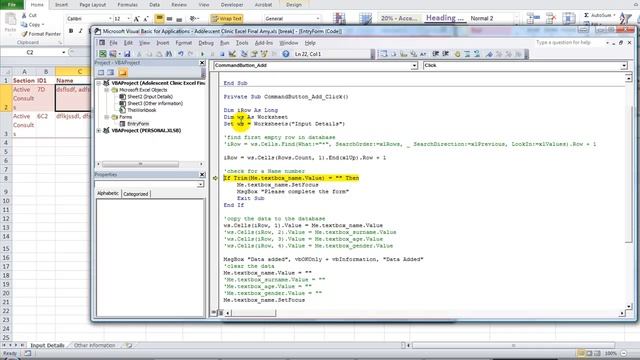Toggle Folders icon in Project panel
This screenshot has height=360, width=640.
click(x=123, y=73)
